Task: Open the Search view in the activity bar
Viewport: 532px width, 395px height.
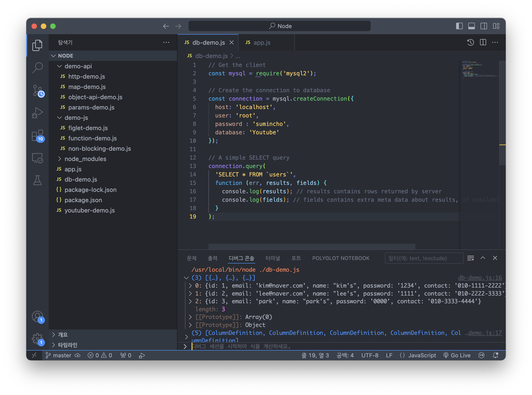Action: (37, 68)
